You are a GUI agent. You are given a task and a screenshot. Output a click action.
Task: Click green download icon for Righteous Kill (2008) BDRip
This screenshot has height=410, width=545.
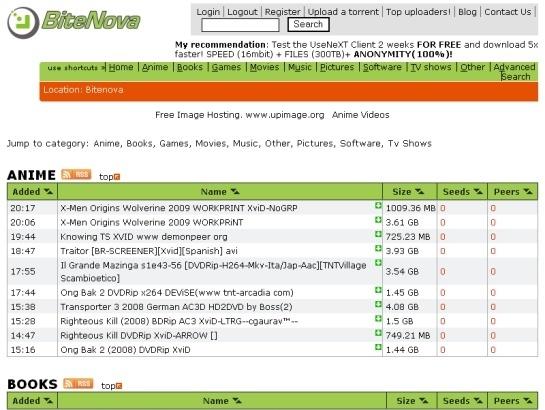tap(378, 318)
